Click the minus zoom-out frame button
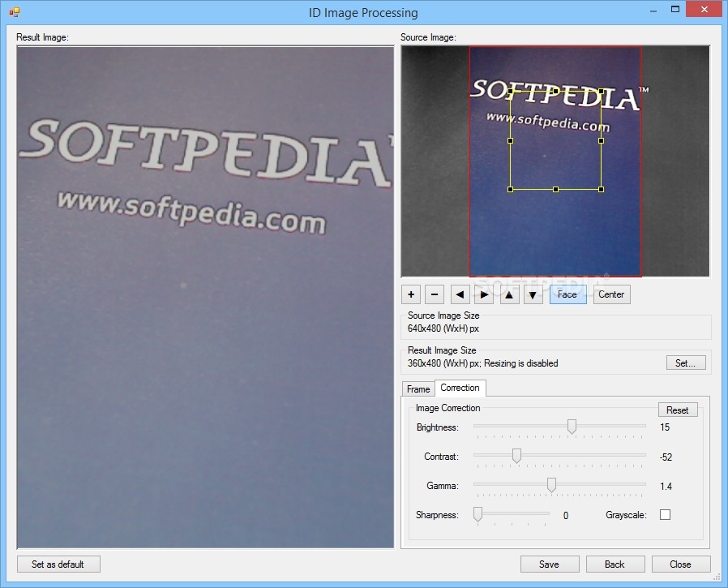The image size is (728, 588). click(435, 294)
